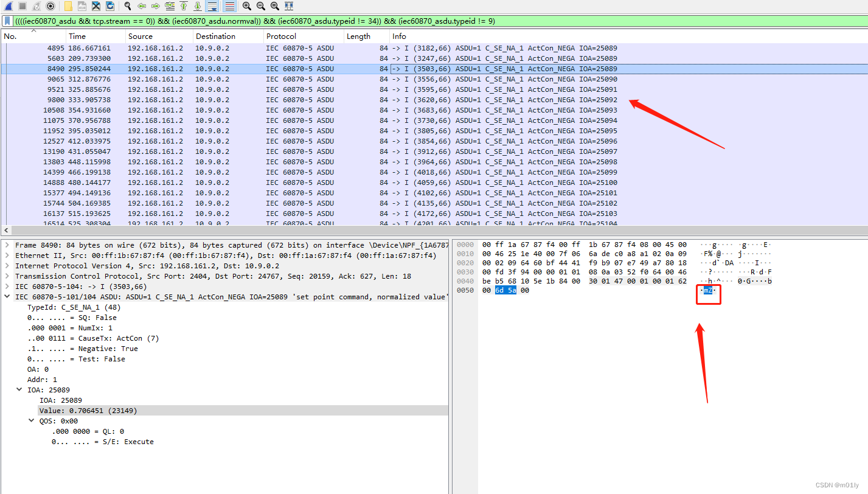This screenshot has height=494, width=868.
Task: Sort by the Source column header
Action: [159, 37]
